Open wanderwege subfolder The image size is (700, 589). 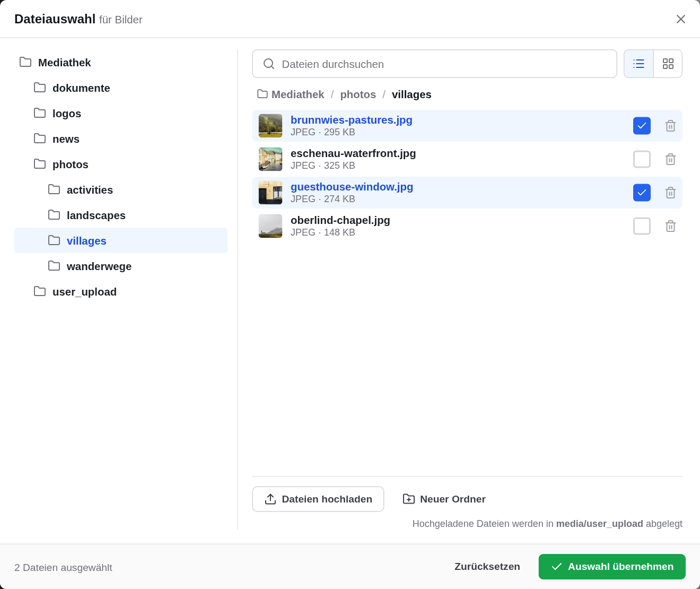point(121,266)
